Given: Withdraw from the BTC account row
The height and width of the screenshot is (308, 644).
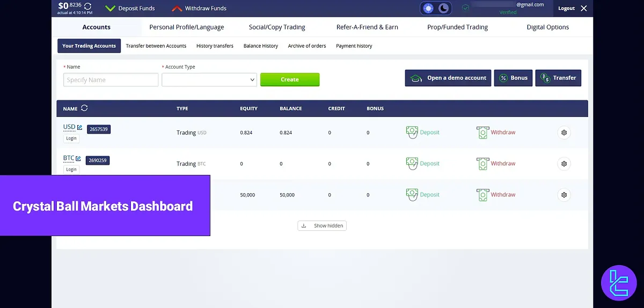Looking at the screenshot, I should pyautogui.click(x=496, y=164).
